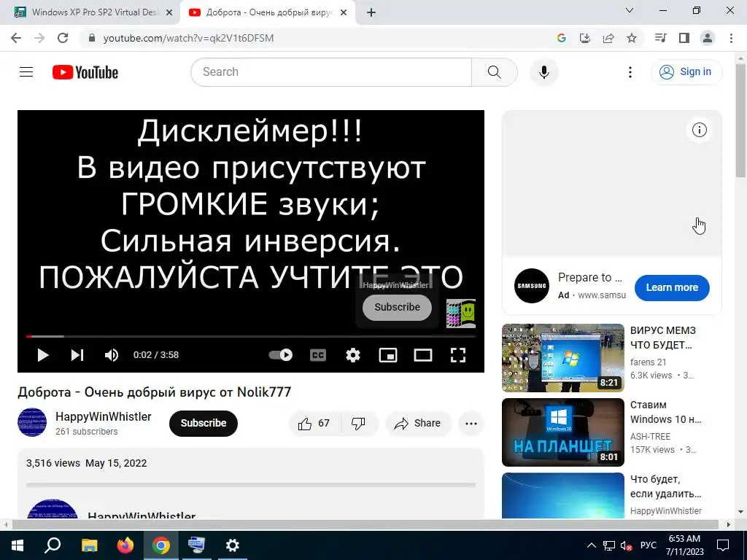The width and height of the screenshot is (747, 560).
Task: Focus the YouTube search field
Action: [331, 72]
